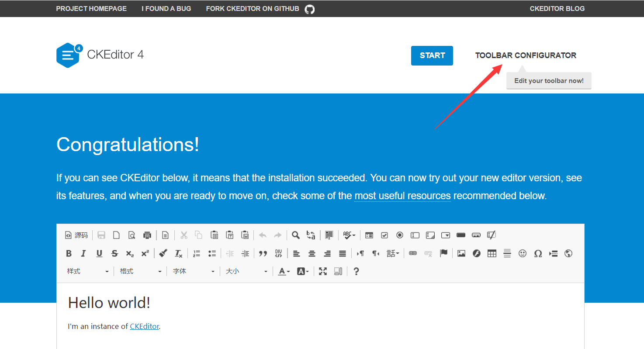Open FORK CKEDITOR ON GITHUB
Screen dimensions: 644x349
click(260, 9)
